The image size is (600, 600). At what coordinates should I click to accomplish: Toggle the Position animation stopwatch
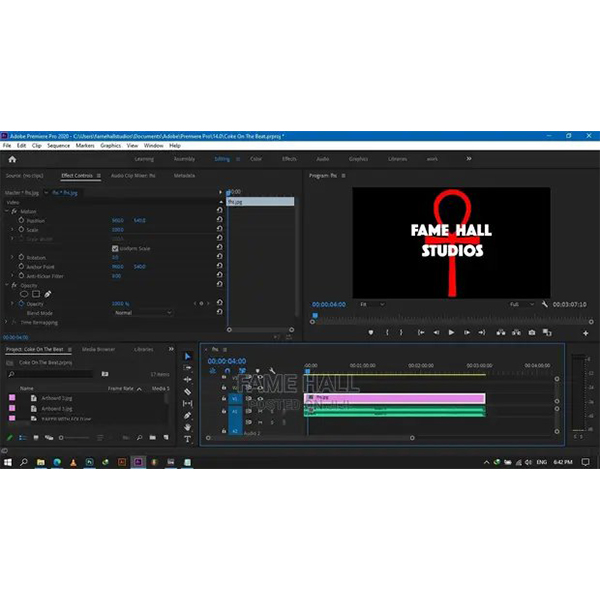click(19, 220)
